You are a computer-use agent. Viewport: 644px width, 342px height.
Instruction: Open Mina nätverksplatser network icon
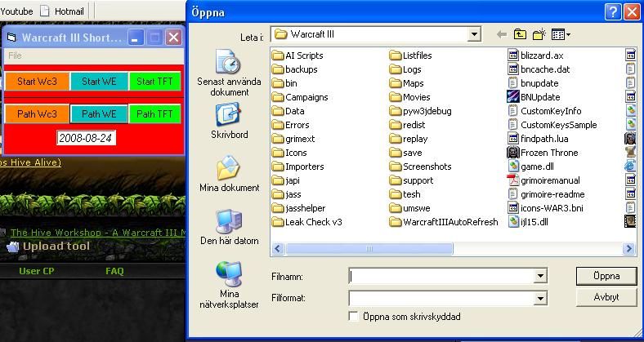pos(229,285)
